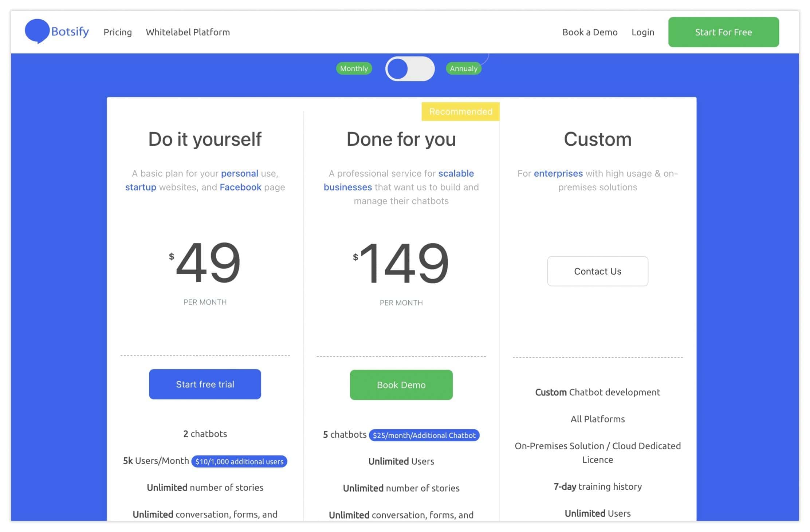The width and height of the screenshot is (810, 532).
Task: Select the Monthly billing label
Action: pos(354,68)
